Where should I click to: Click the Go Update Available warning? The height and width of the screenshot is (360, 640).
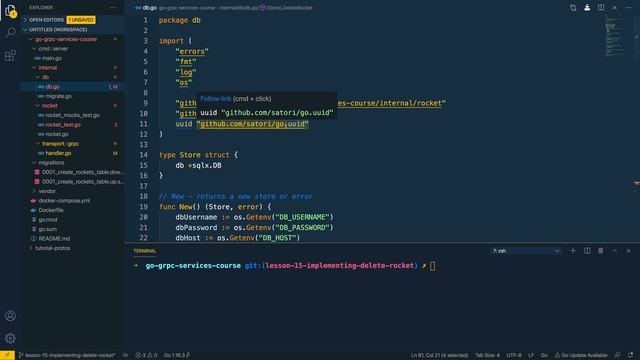(x=580, y=355)
